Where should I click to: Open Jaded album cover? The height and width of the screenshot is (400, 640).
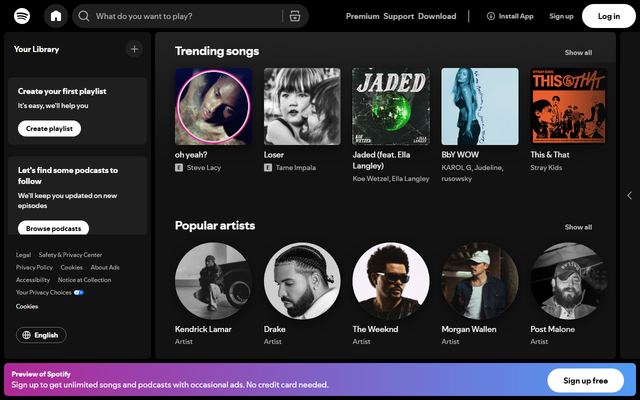click(391, 107)
